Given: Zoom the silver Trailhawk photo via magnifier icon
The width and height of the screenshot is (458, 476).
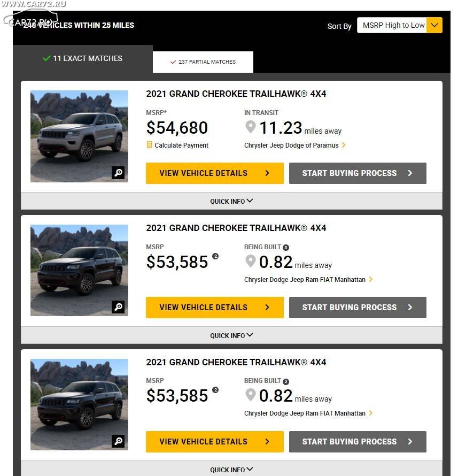Looking at the screenshot, I should [118, 173].
